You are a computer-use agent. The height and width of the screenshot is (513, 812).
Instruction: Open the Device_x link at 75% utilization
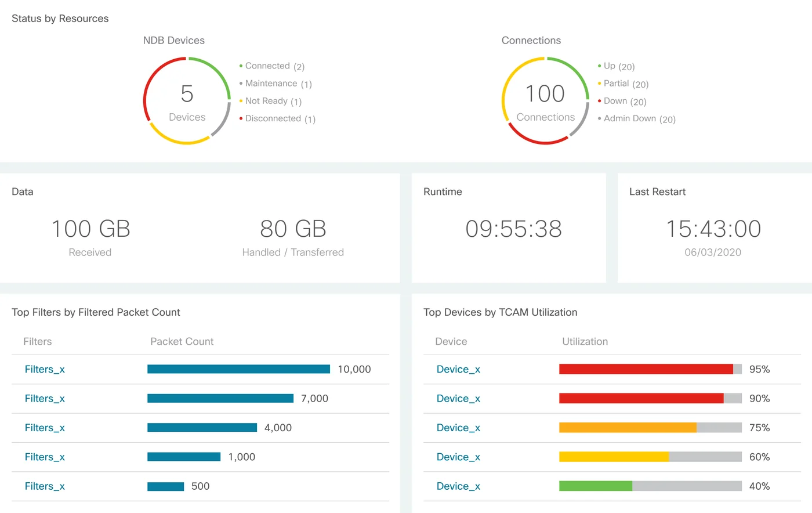[x=458, y=428]
